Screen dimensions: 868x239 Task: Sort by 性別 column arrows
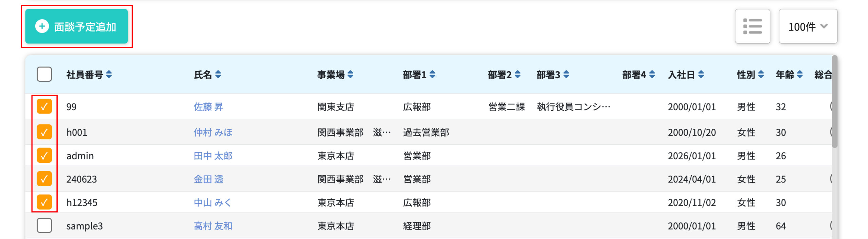pos(761,74)
